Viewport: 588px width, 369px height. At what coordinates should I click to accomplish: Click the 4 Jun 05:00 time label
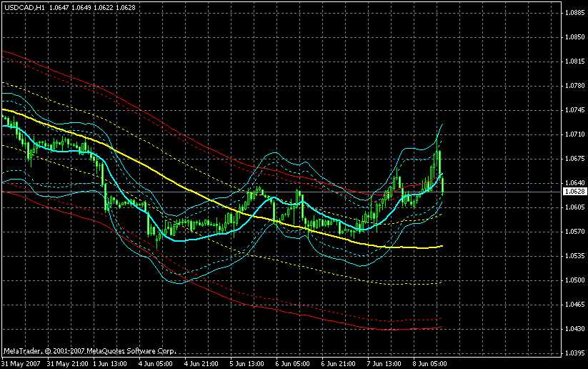point(156,364)
